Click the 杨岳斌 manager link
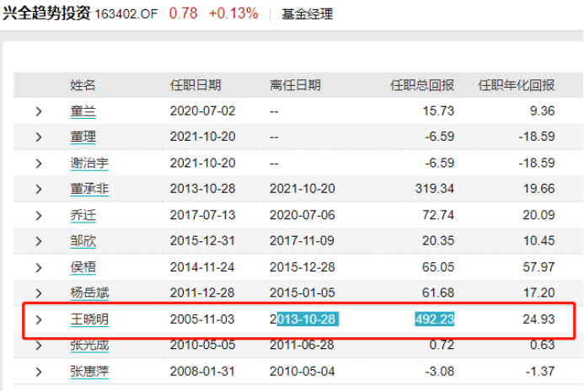This screenshot has height=392, width=584. (88, 293)
